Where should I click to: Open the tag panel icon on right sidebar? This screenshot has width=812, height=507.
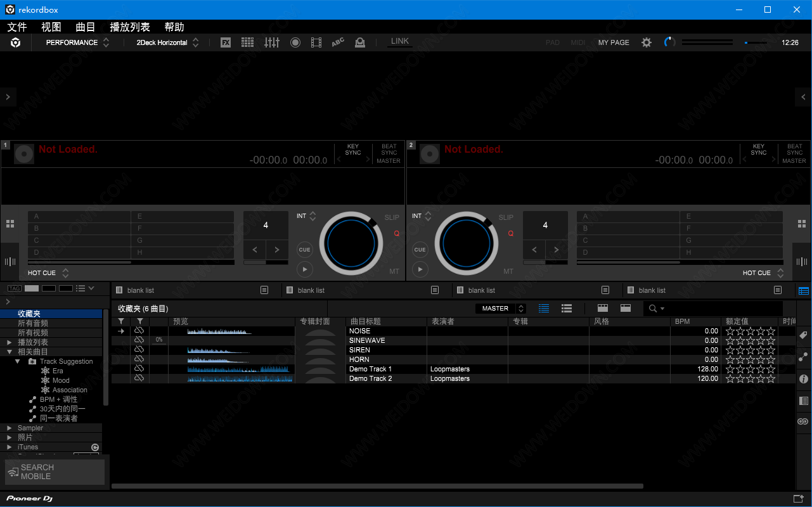coord(804,335)
